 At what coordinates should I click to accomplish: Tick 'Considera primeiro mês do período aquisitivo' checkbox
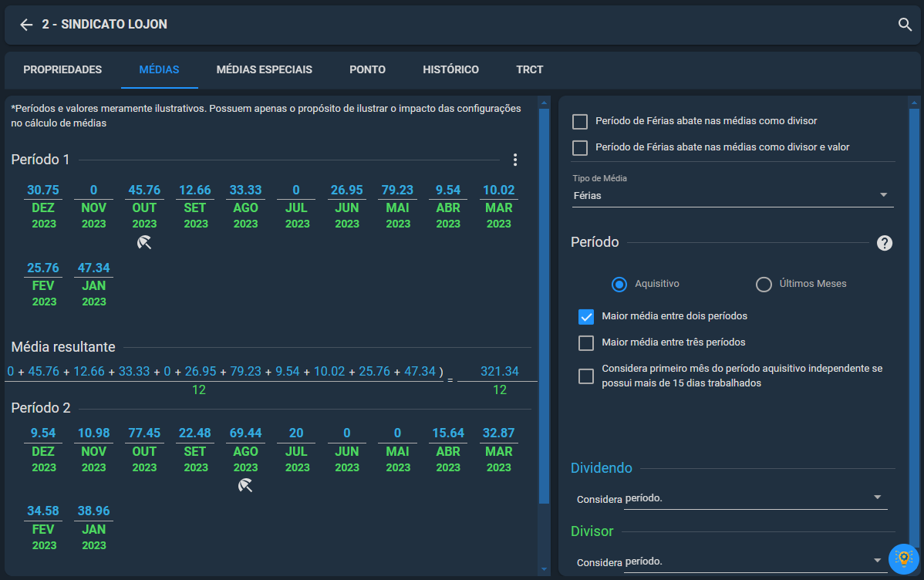click(585, 376)
